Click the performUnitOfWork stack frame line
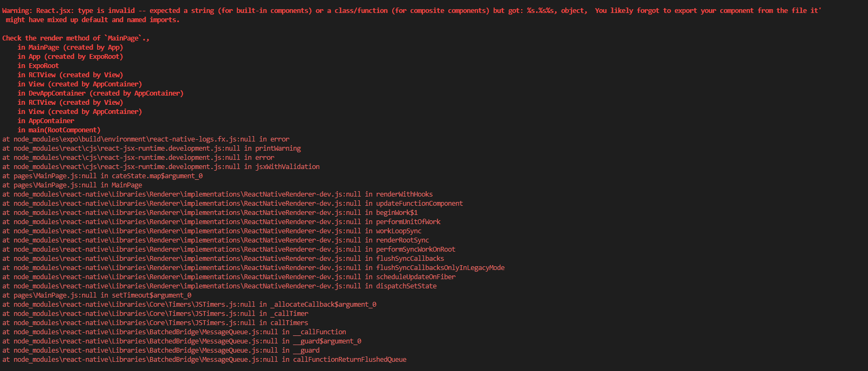Viewport: 868px width, 371px height. click(x=221, y=222)
